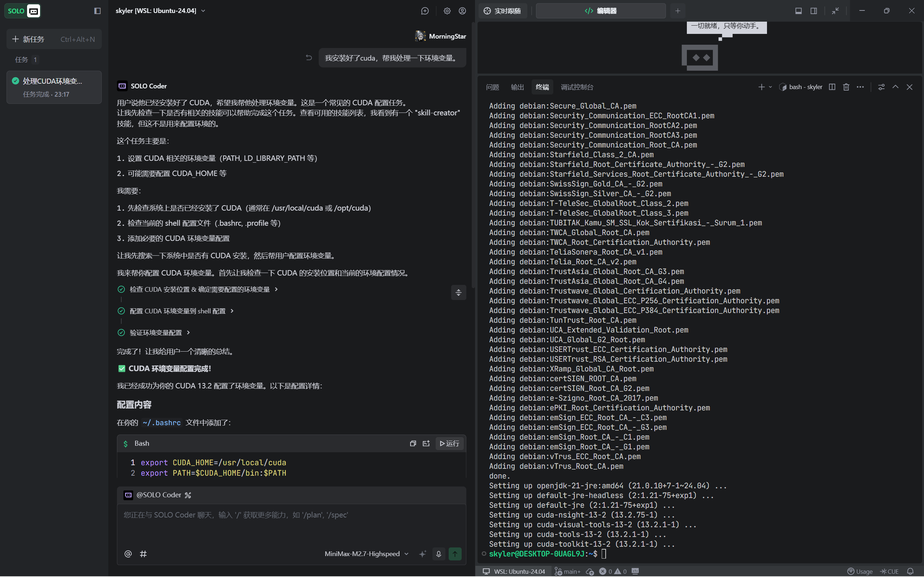Screen dimensions: 924x577
Task: Switch to the 调试控制台 tab
Action: pos(576,87)
